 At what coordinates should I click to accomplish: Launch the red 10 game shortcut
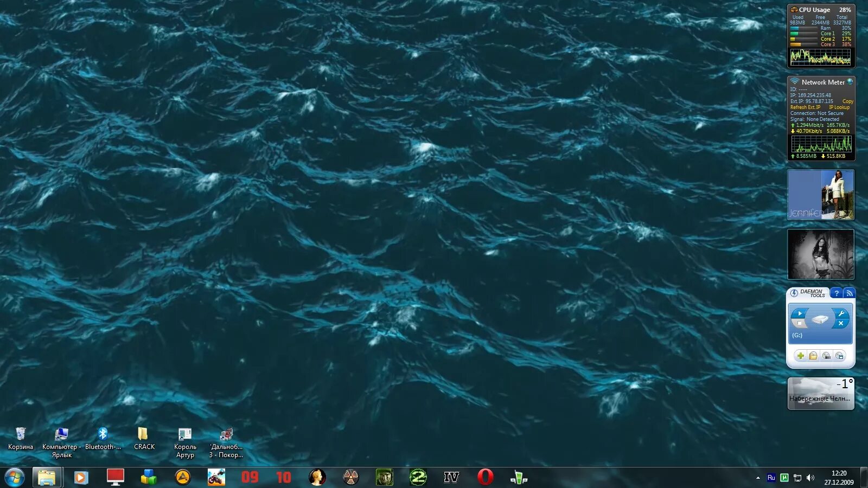point(283,478)
